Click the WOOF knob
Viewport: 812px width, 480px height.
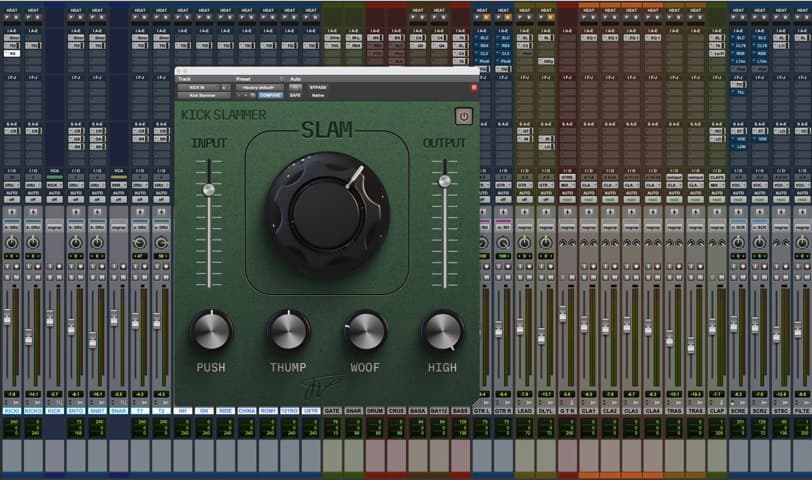(x=366, y=330)
